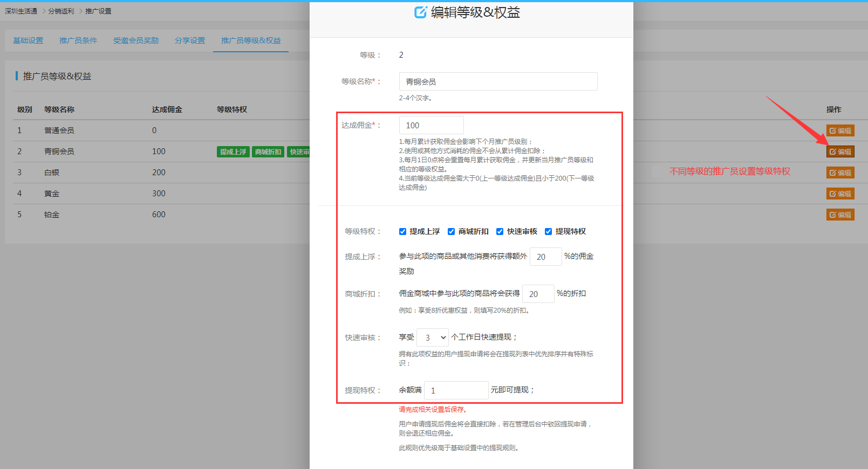
Task: Toggle the 商城折扣 checkbox
Action: (x=451, y=232)
